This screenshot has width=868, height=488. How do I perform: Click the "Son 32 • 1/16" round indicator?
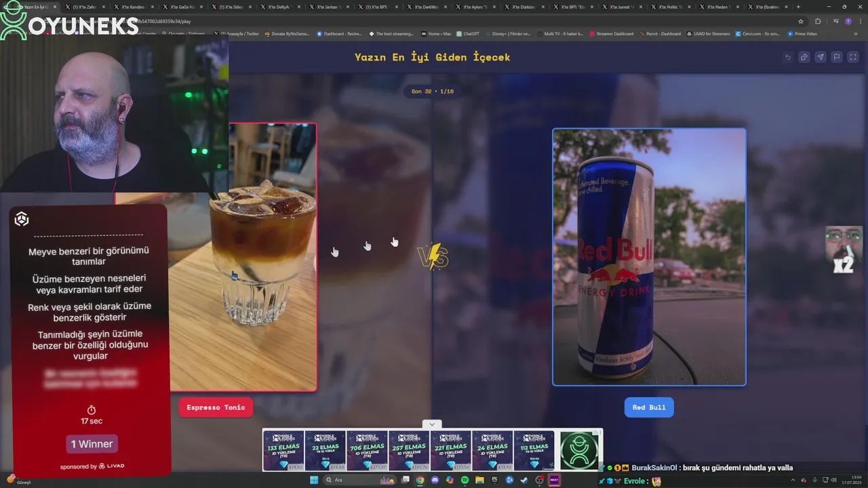tap(433, 91)
